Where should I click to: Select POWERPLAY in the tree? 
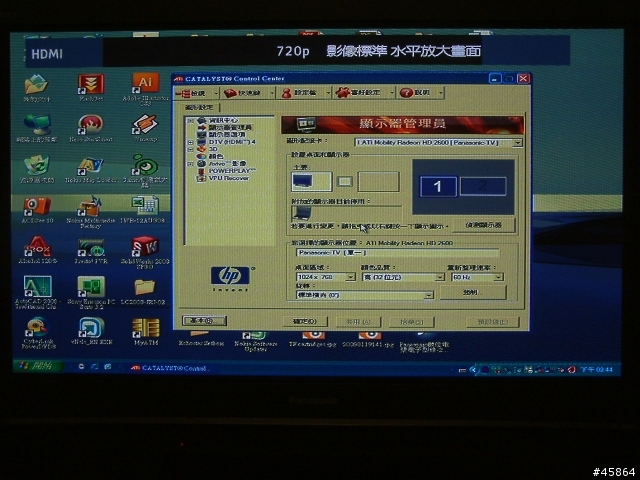tap(231, 171)
